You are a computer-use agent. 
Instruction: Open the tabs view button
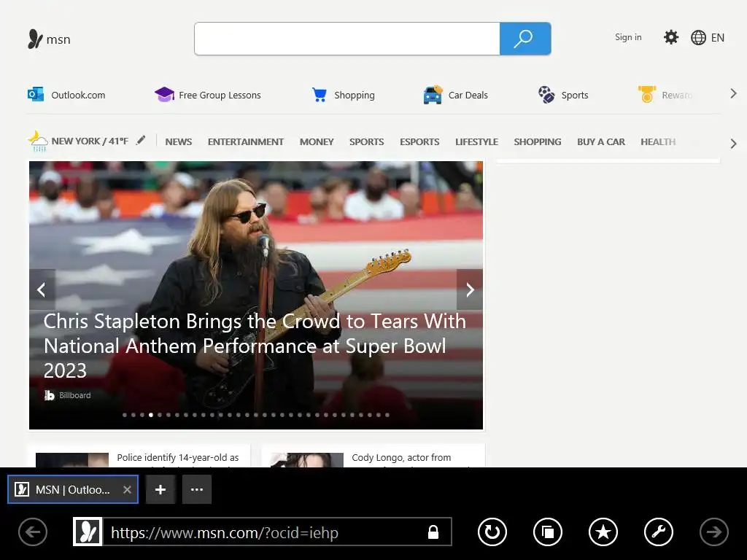(548, 532)
